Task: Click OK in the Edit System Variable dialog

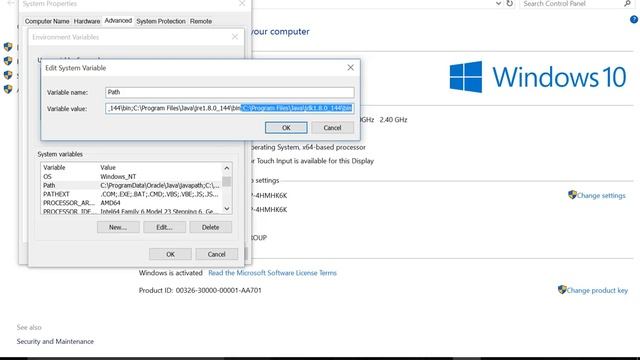Action: coord(286,128)
